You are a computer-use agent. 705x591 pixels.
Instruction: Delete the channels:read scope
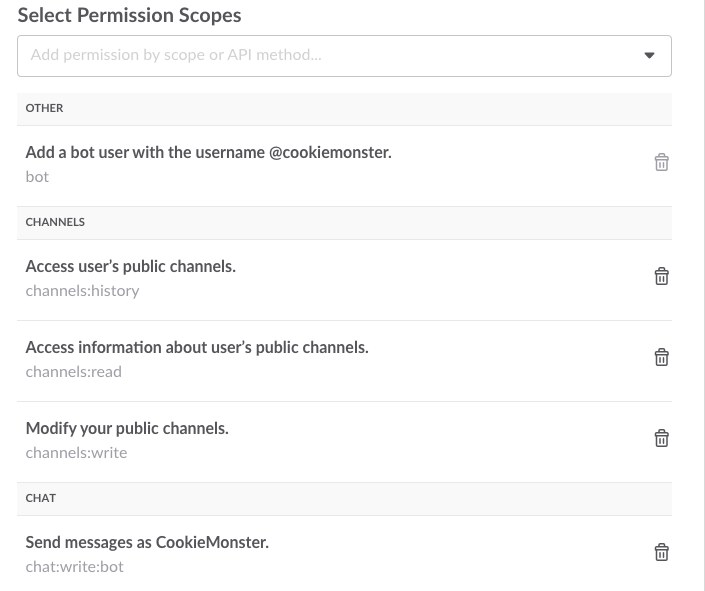click(661, 357)
